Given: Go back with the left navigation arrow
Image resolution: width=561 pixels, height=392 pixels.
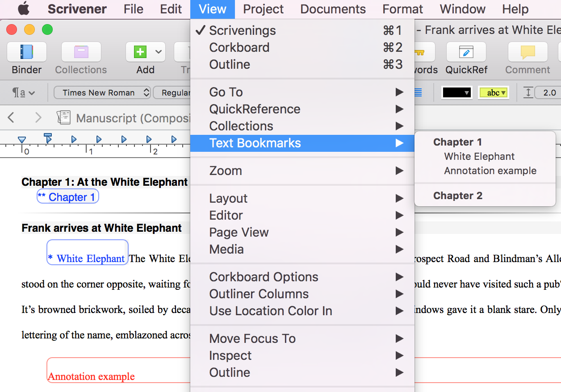Looking at the screenshot, I should pos(12,118).
